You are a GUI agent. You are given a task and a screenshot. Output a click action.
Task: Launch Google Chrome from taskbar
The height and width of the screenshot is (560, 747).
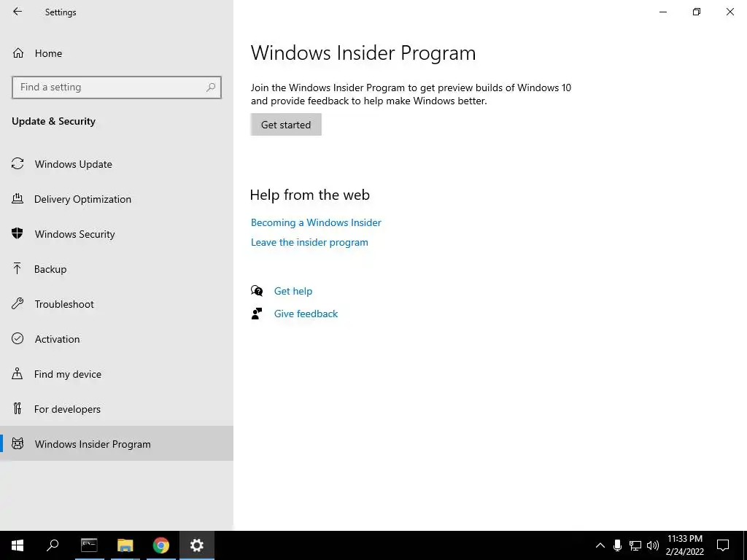161,545
